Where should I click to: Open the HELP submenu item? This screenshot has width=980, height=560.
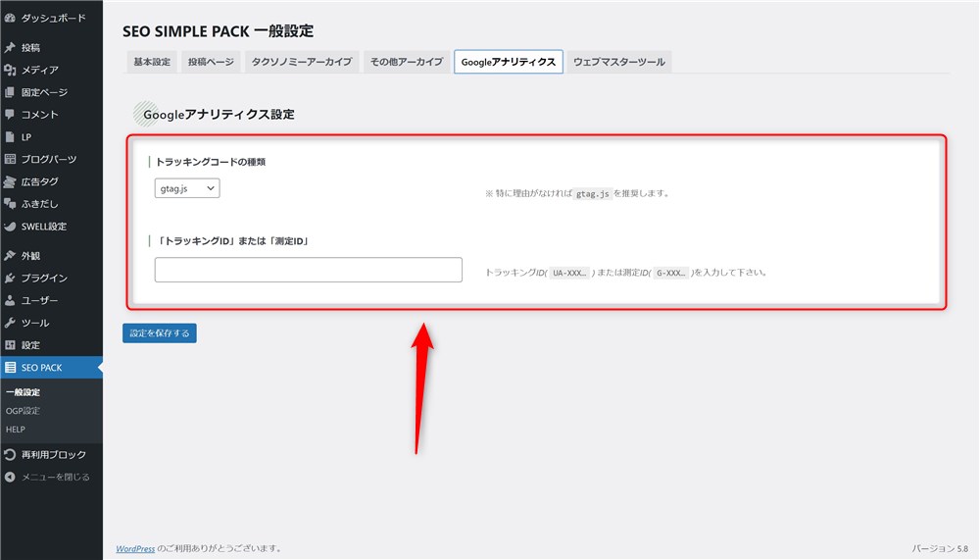click(16, 430)
